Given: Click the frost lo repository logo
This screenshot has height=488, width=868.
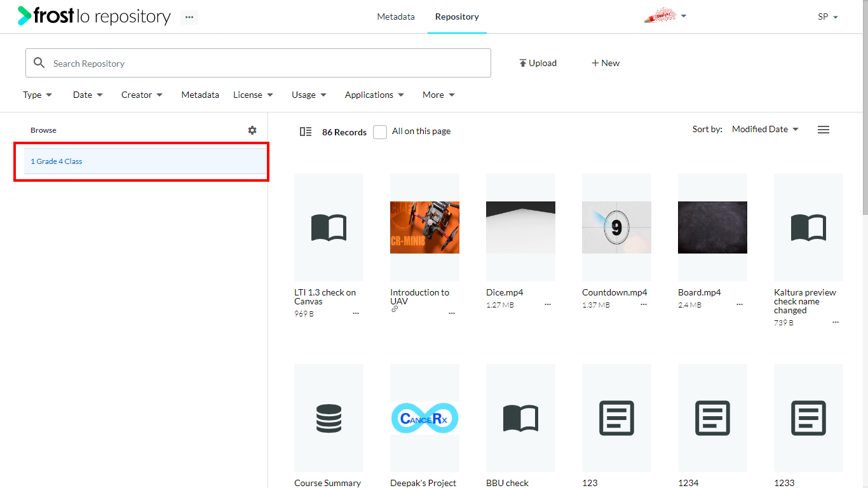Looking at the screenshot, I should [x=94, y=16].
